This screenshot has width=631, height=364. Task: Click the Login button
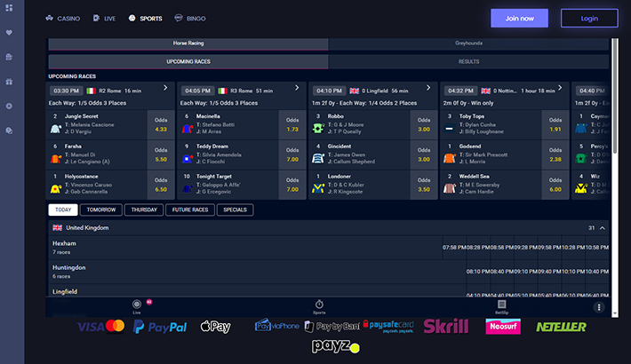coord(589,18)
